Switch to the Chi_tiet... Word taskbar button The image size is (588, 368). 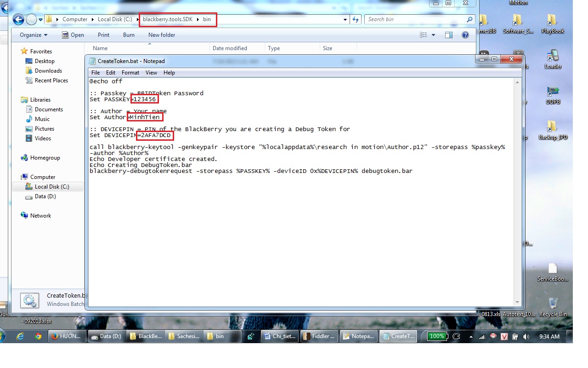tap(280, 336)
